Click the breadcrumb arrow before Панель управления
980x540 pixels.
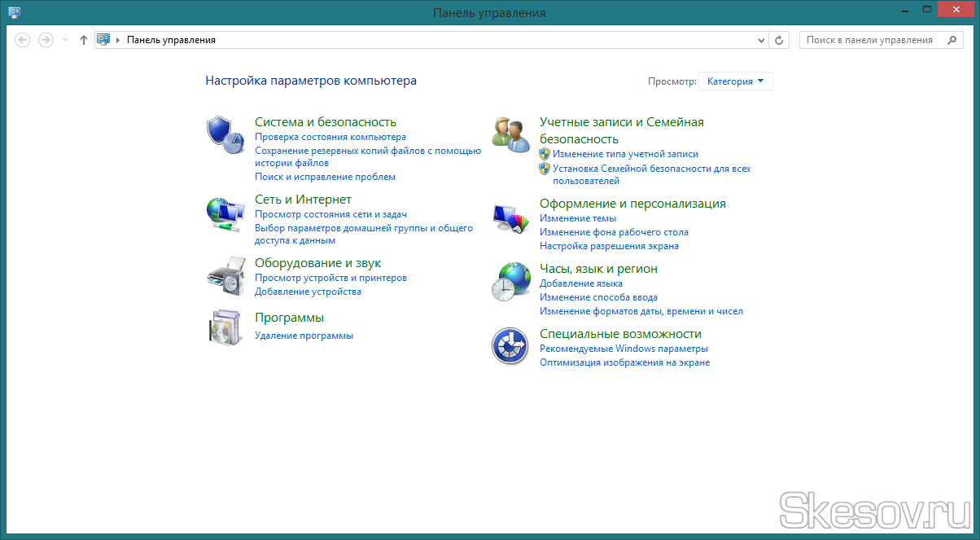point(118,40)
